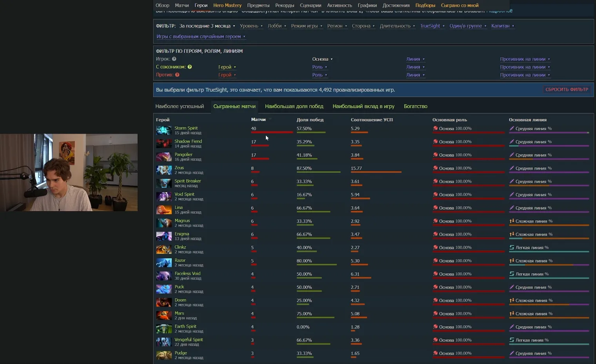
Task: Click the Pangolier hero portrait
Action: 164,157
